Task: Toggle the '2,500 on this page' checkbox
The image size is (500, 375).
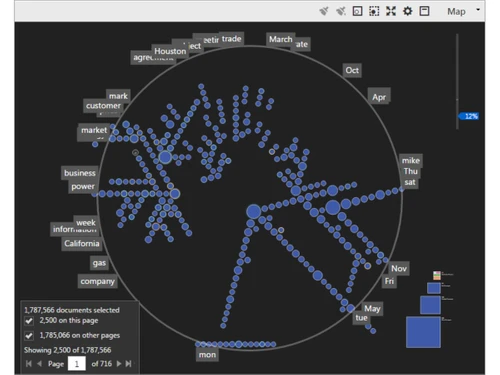Action: coord(29,321)
